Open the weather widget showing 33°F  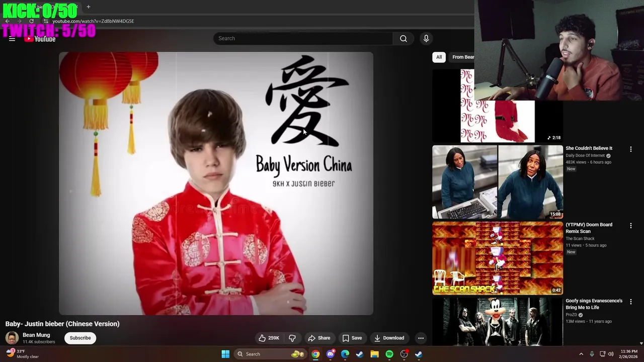coord(23,354)
